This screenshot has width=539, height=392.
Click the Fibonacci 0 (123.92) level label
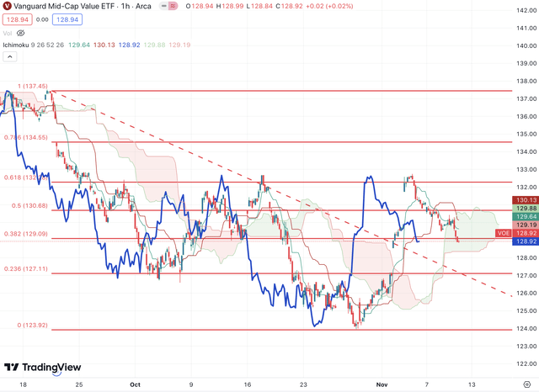31,325
